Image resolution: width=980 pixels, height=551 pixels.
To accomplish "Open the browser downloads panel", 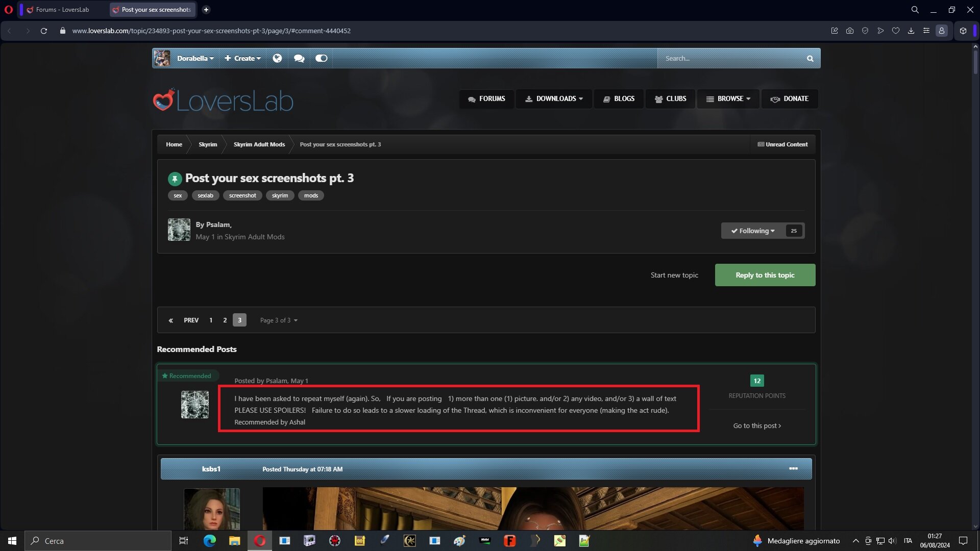I will 911,31.
